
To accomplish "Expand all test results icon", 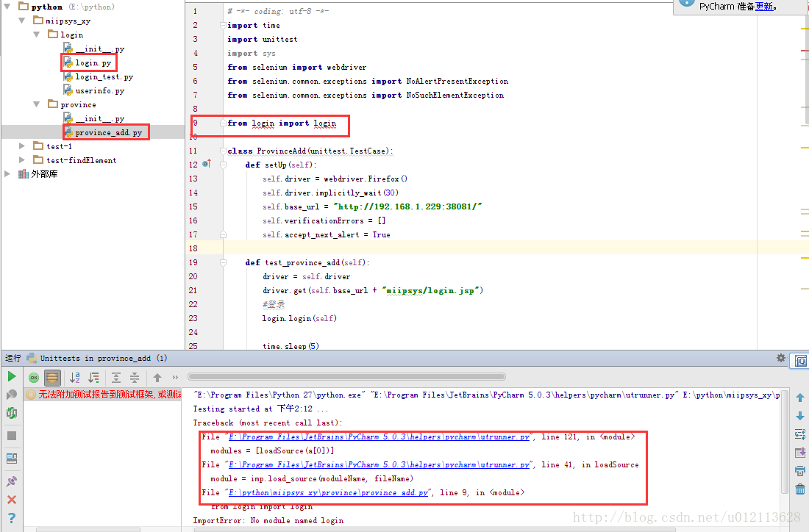I will click(x=116, y=378).
